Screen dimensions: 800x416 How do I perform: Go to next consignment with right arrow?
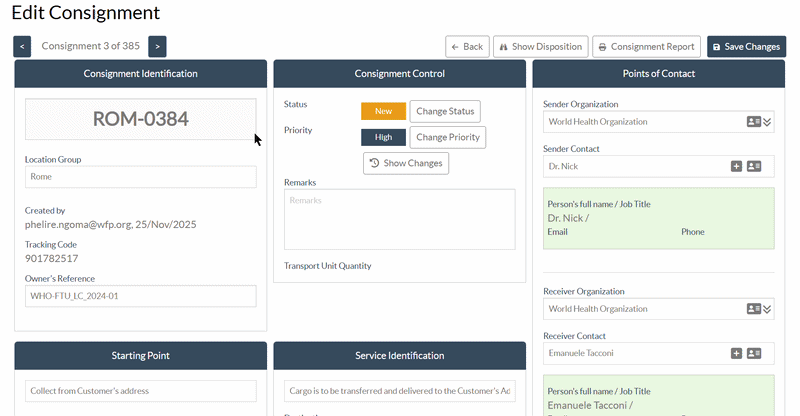[x=157, y=46]
